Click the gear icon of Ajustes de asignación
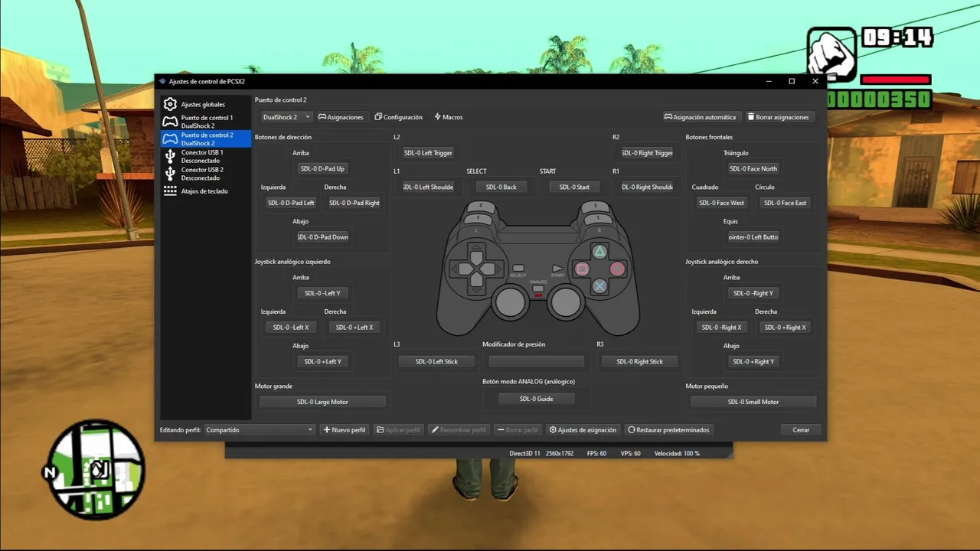Screen dimensions: 980x551 click(553, 430)
